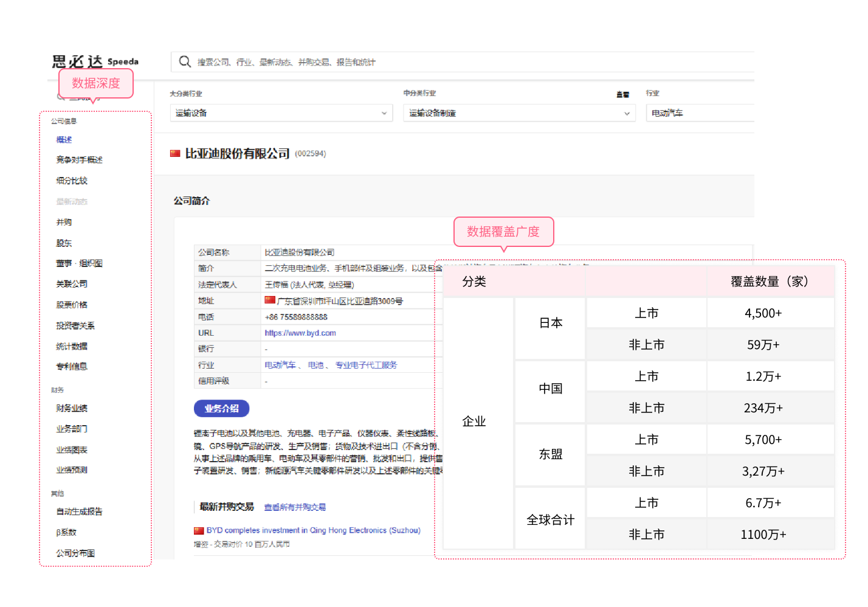Open the 运输设备 major industry dropdown
Screen dimensions: 868x607
coord(281,113)
